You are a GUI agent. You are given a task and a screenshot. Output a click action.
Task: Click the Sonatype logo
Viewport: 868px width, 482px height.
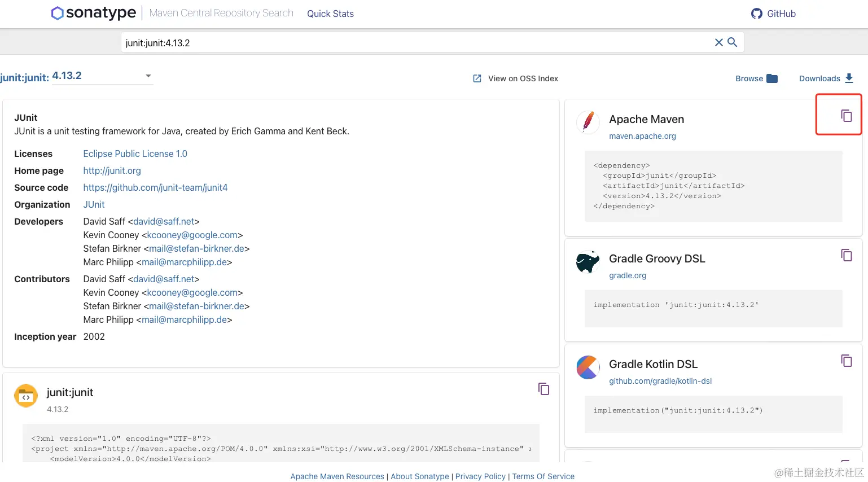click(x=94, y=13)
